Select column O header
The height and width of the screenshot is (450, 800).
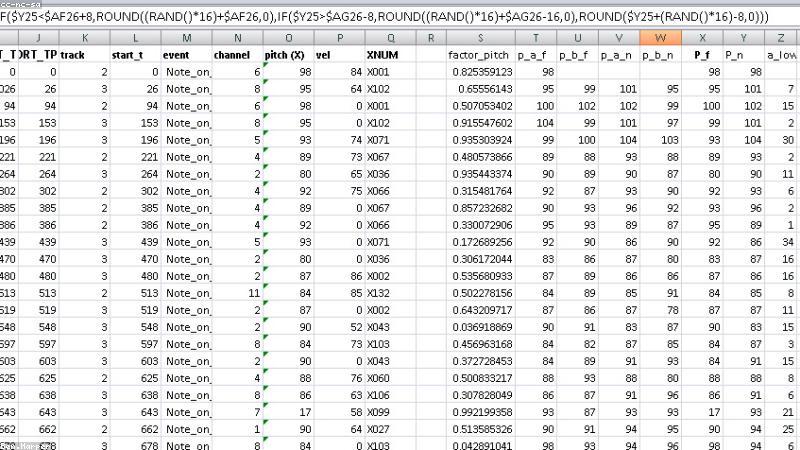pos(289,38)
